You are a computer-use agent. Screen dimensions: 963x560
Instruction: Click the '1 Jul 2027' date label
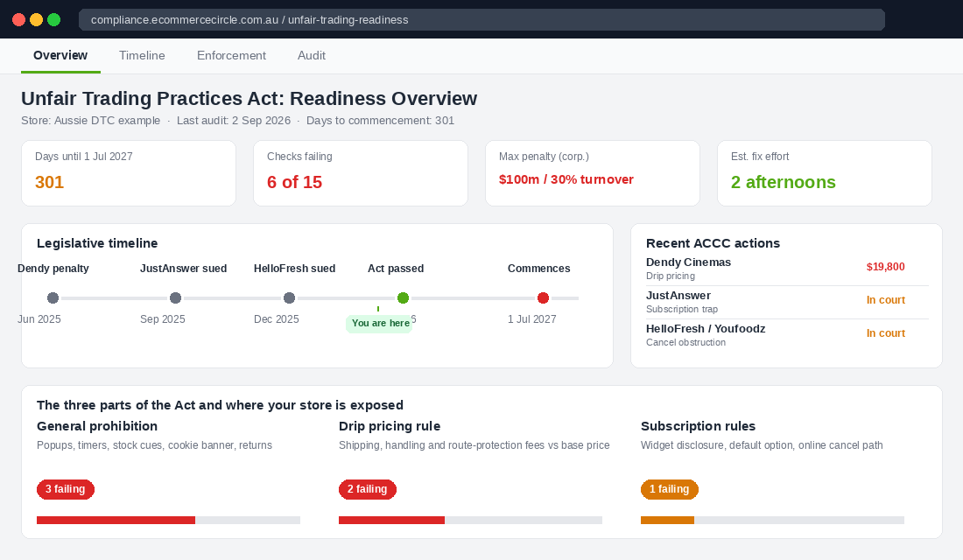pyautogui.click(x=532, y=319)
